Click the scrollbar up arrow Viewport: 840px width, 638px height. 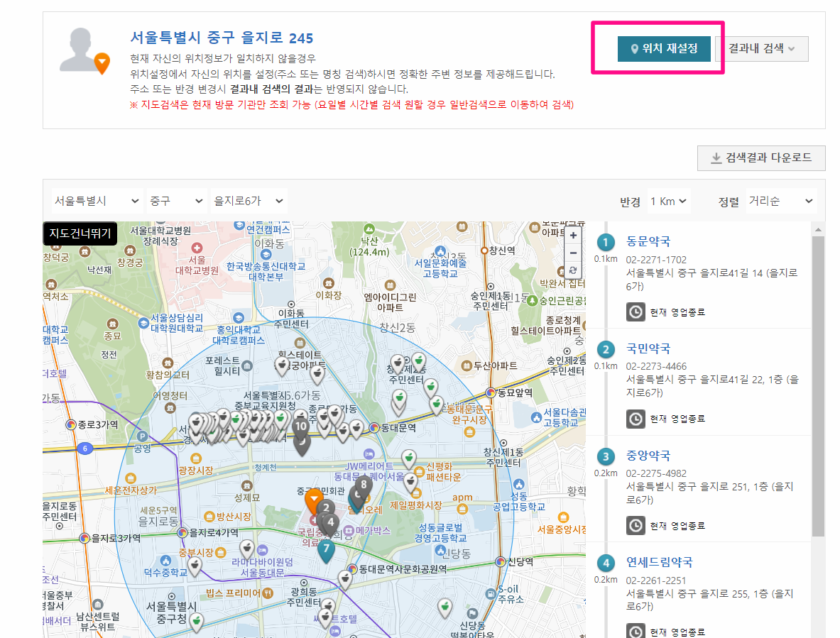(818, 230)
